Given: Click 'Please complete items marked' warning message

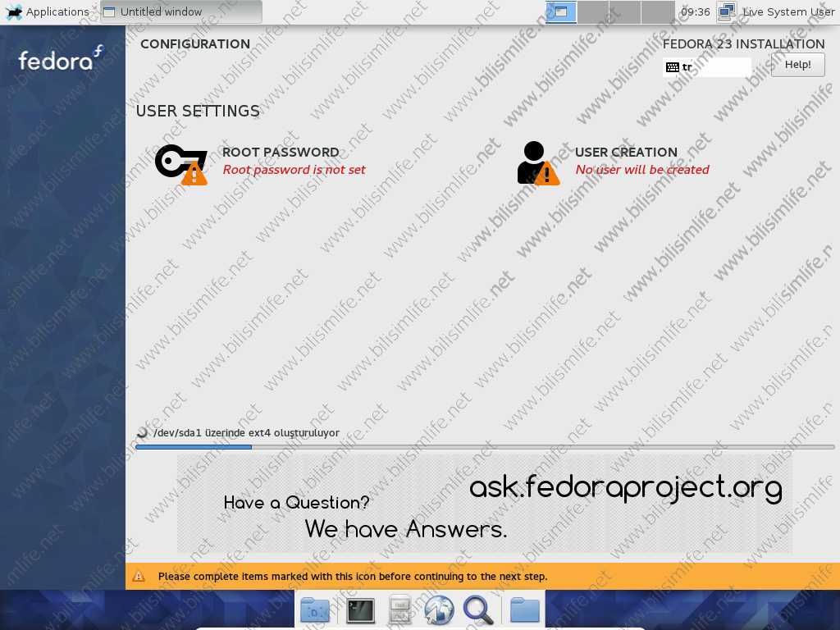Looking at the screenshot, I should 353,577.
